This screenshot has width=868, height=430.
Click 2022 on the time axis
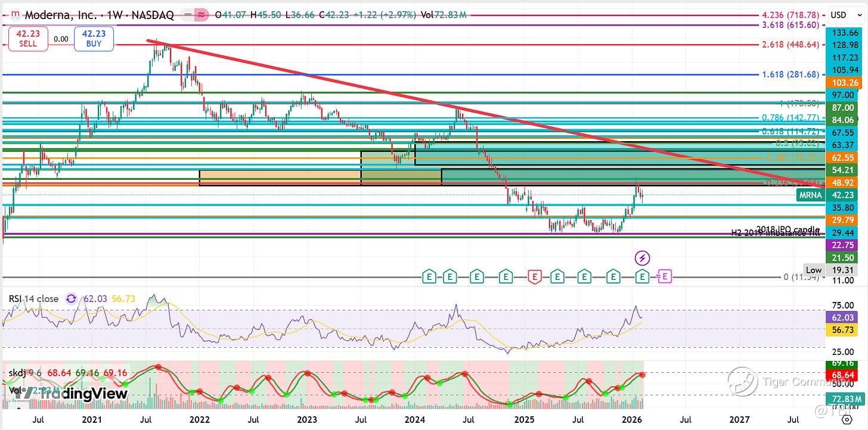(200, 420)
